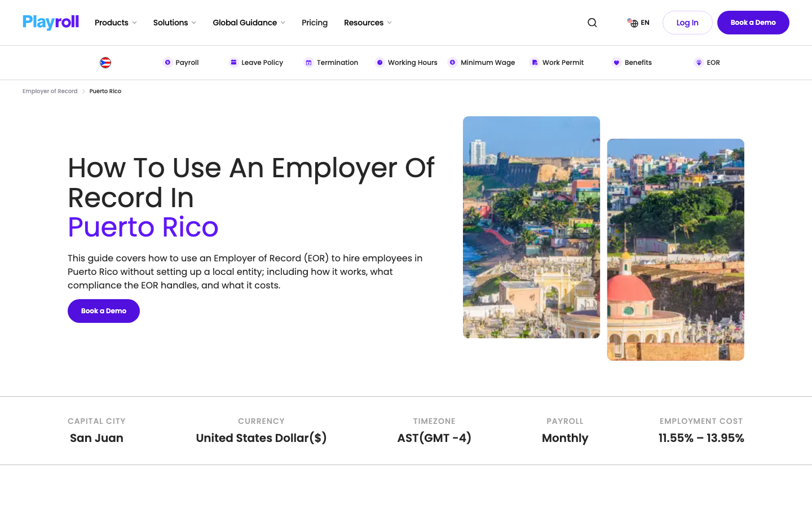
Task: Click the TIMEZONE label
Action: point(434,421)
